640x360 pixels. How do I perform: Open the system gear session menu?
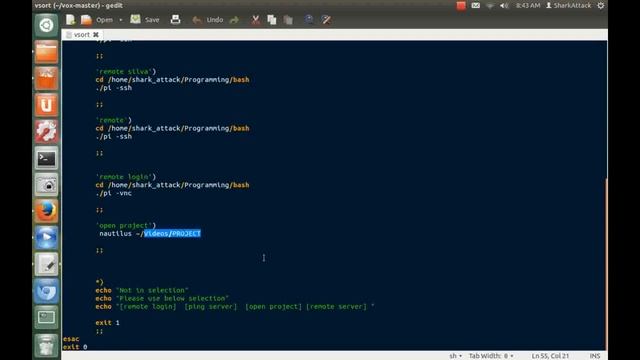(600, 6)
